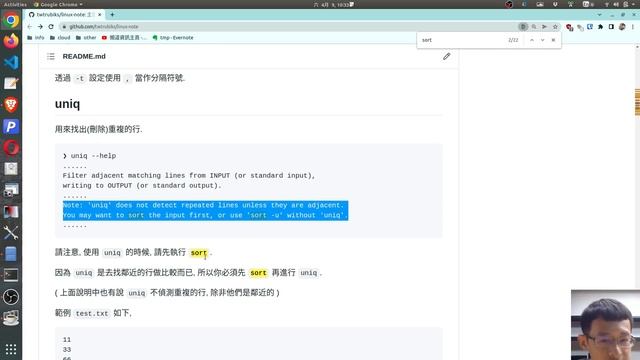Launch Firefox from the dock
This screenshot has height=360, width=640.
[x=11, y=41]
